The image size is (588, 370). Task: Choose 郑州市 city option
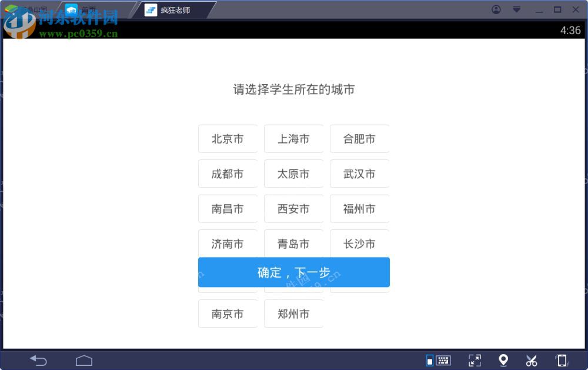tap(293, 314)
